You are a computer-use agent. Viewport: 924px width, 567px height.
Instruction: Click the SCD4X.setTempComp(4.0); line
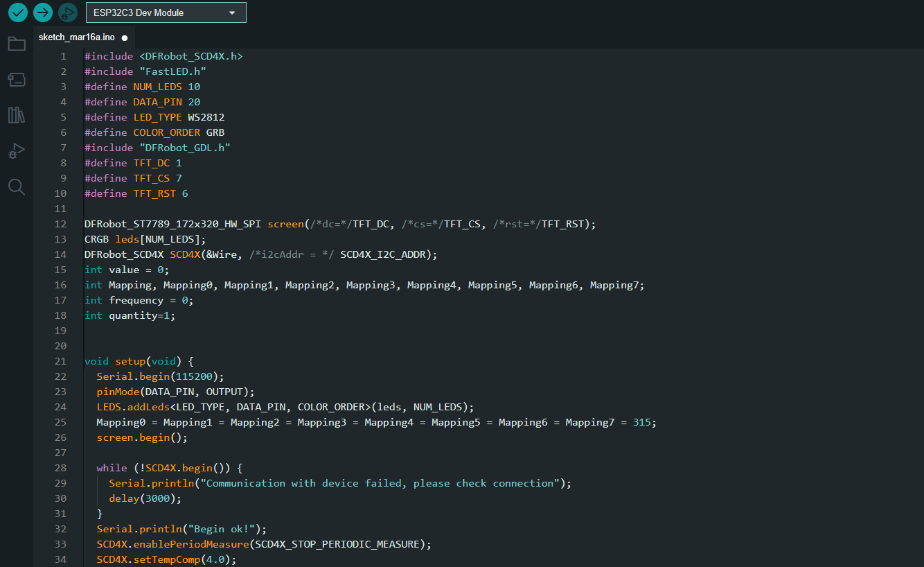point(166,559)
